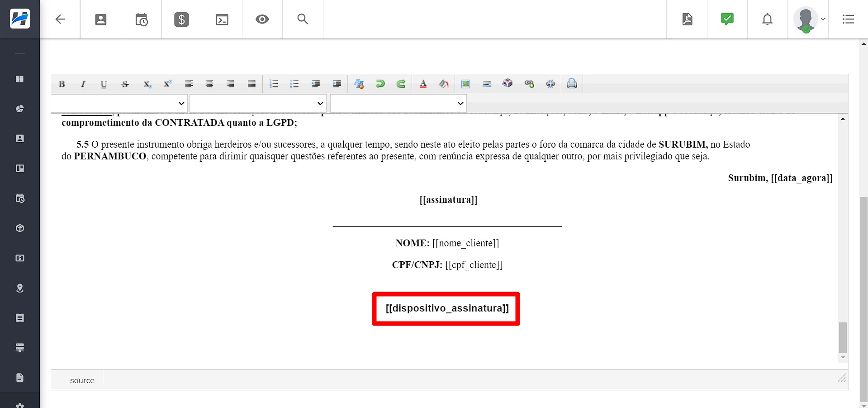This screenshot has height=408, width=868.
Task: Open the sidebar server network icon
Action: pos(20,348)
